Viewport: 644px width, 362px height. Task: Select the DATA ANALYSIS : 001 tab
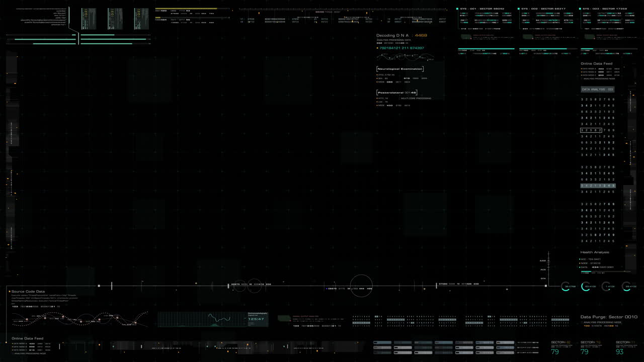[x=597, y=89]
